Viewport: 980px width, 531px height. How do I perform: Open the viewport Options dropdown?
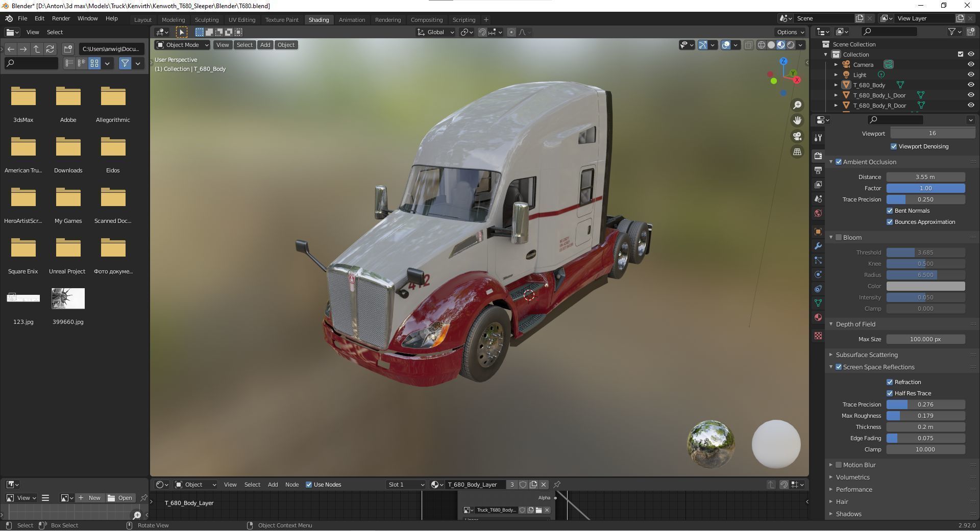[x=790, y=32]
